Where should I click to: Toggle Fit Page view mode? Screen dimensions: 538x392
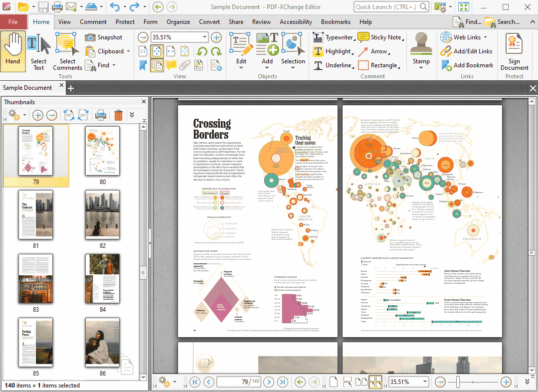pos(157,51)
